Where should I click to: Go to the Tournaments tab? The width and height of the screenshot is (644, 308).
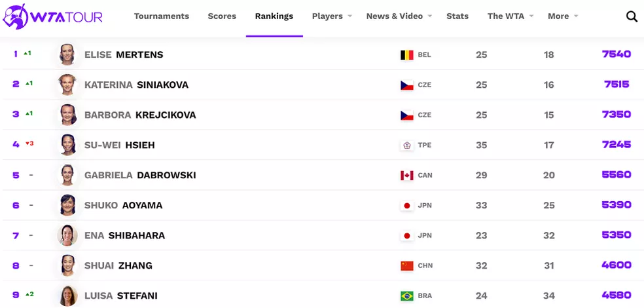(162, 16)
